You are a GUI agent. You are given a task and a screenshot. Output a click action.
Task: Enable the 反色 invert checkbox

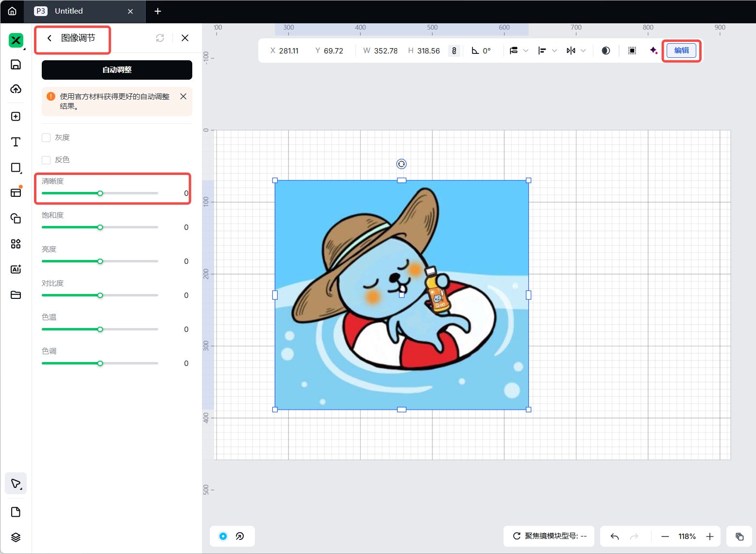click(x=47, y=160)
